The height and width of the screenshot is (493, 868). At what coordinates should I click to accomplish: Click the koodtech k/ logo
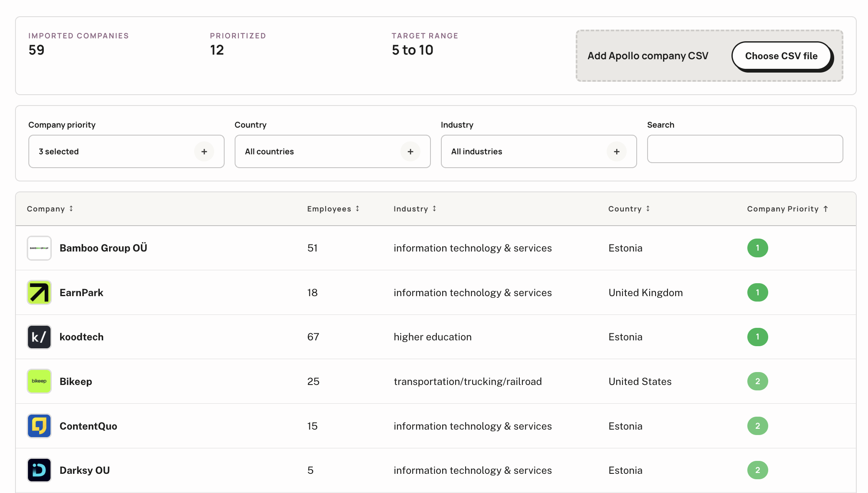click(39, 337)
